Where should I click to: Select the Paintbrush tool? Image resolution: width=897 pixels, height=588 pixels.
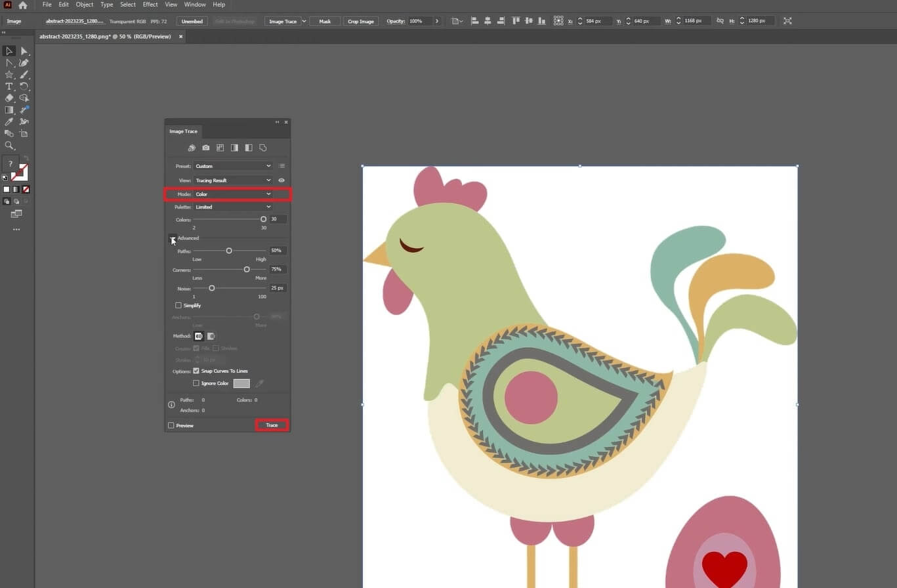pyautogui.click(x=24, y=75)
